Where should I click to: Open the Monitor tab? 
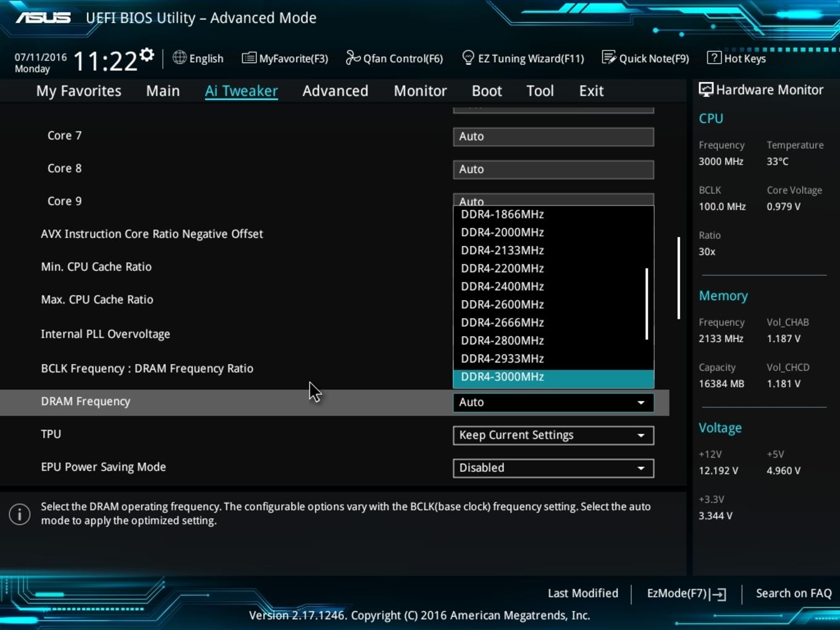pos(420,91)
